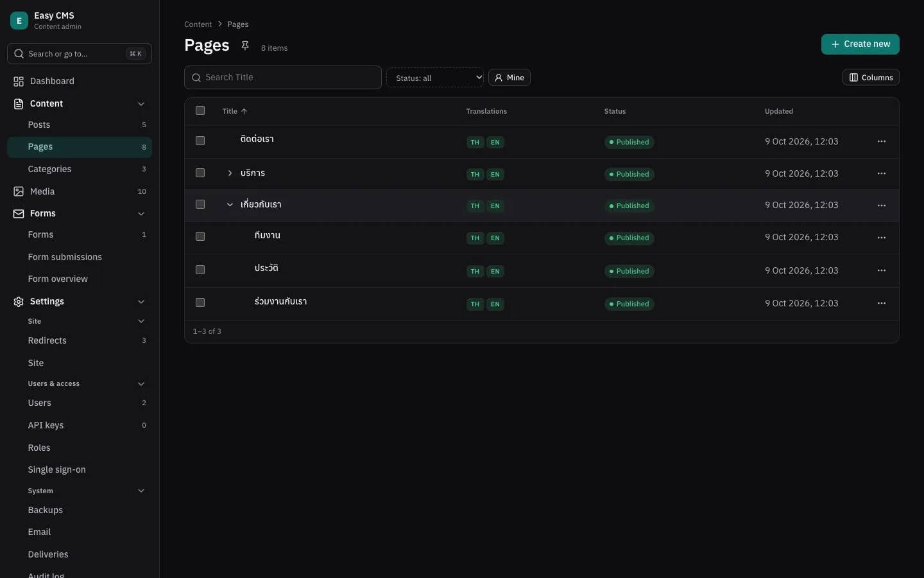Click the Forms envelope icon
Screen dimensions: 924x578
pyautogui.click(x=19, y=213)
